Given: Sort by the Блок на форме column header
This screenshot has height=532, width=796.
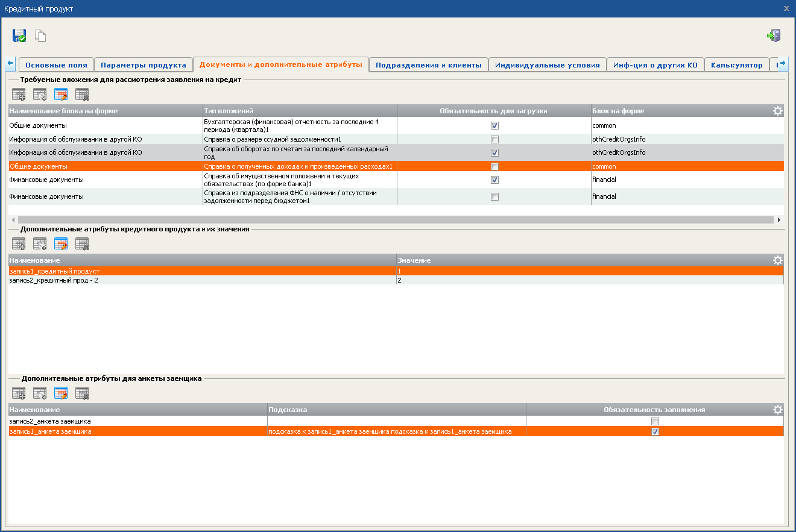Looking at the screenshot, I should click(681, 111).
